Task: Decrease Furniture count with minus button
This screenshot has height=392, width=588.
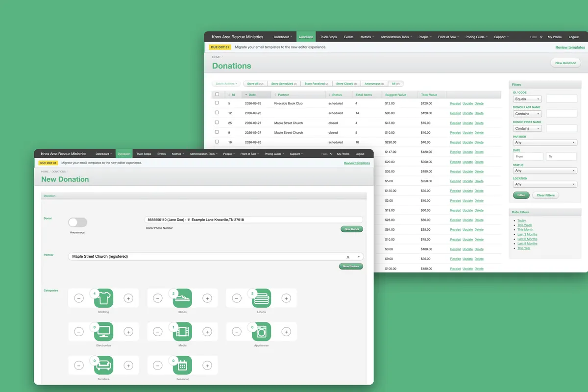Action: 78,366
